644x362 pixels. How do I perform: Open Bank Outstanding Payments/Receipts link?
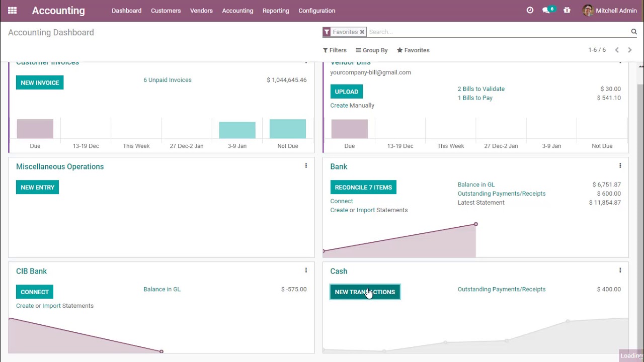(x=502, y=194)
